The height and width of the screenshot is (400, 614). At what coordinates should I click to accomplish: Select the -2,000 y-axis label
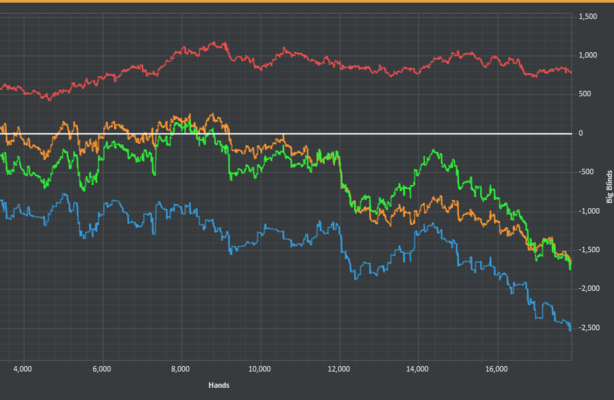(x=589, y=289)
